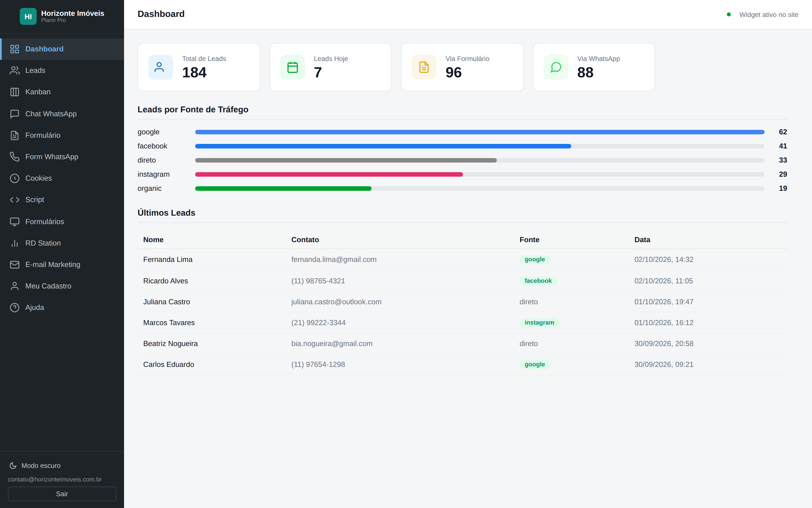Click the Kanban columns icon

14,92
